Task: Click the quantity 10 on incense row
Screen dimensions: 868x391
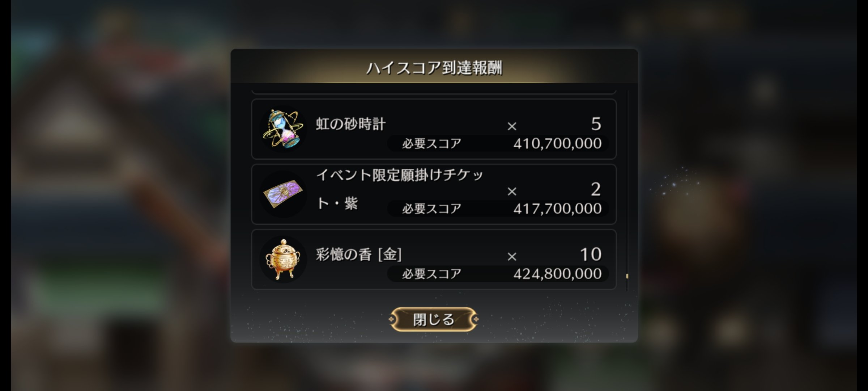Action: pos(591,254)
